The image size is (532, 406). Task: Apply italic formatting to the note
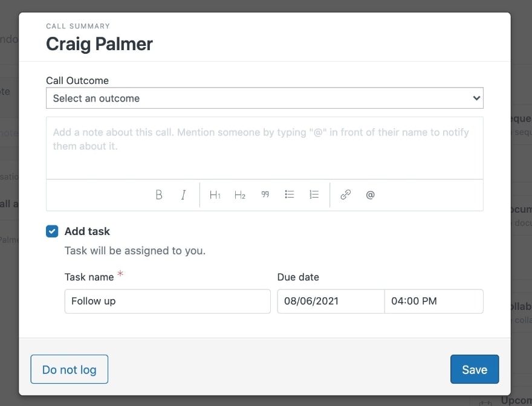coord(183,195)
